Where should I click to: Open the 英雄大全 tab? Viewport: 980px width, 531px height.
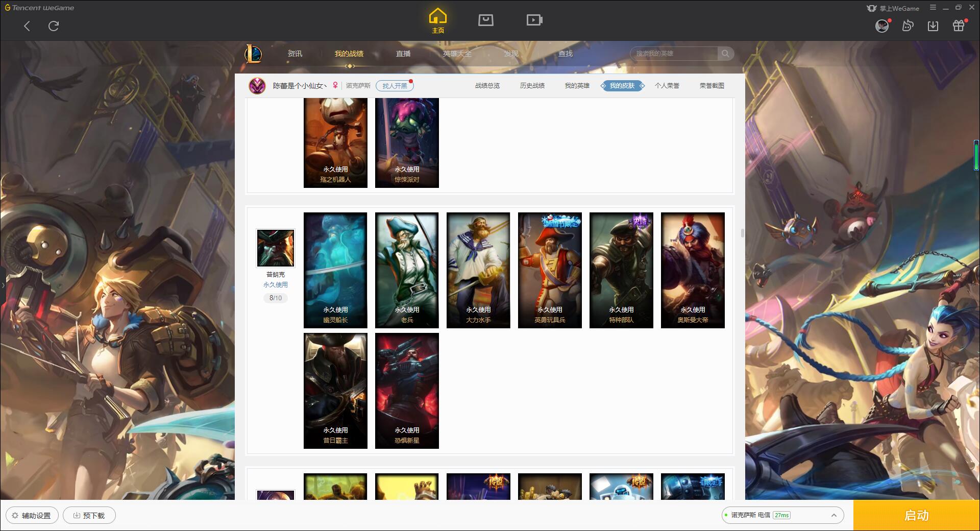(457, 54)
